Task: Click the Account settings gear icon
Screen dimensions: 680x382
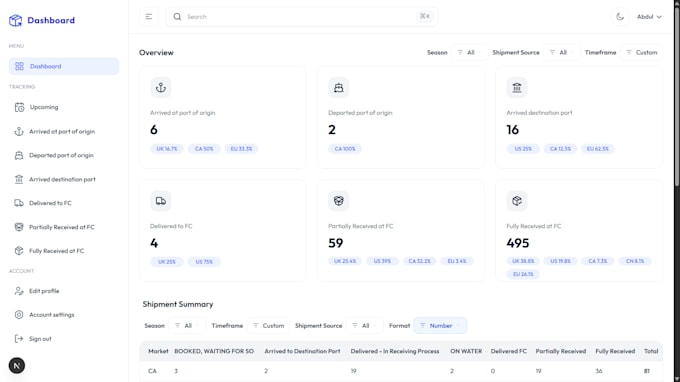Action: click(19, 315)
